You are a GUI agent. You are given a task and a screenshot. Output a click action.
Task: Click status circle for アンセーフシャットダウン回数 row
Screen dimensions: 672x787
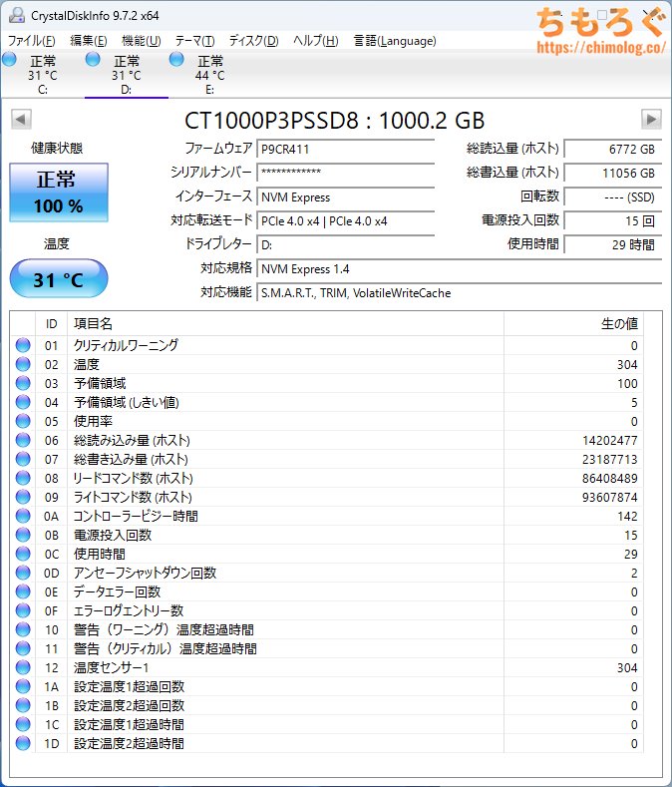click(23, 573)
